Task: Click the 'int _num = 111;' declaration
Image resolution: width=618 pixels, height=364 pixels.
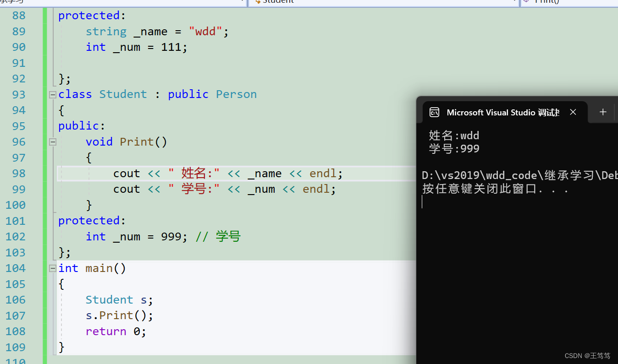Action: [x=137, y=47]
